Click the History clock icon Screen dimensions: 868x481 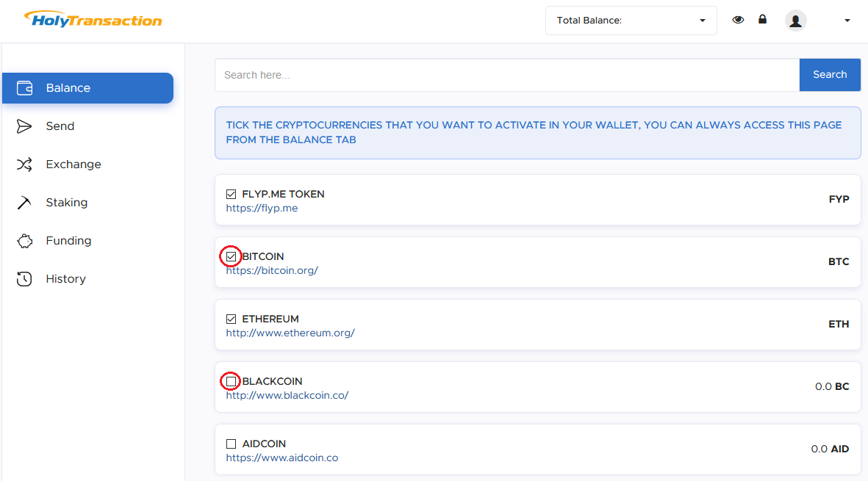click(x=24, y=278)
